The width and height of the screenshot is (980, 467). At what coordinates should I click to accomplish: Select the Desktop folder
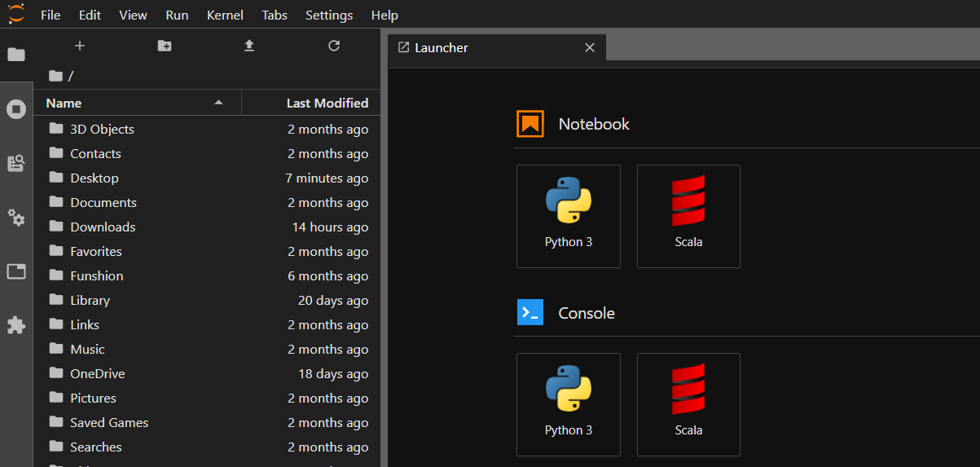pyautogui.click(x=207, y=178)
